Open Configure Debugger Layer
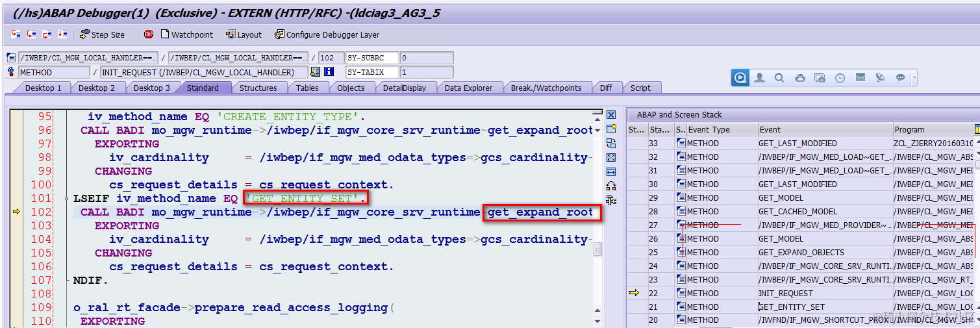980x328 pixels. point(327,34)
